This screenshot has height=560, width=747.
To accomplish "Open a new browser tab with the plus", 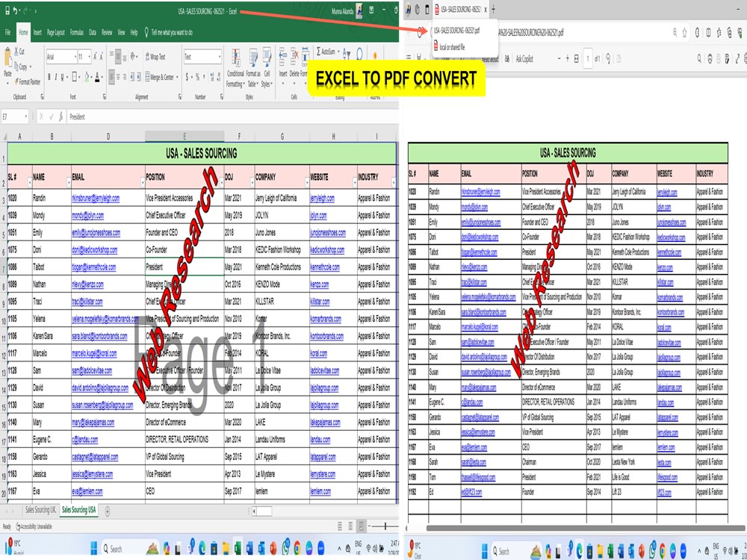I will [x=494, y=9].
